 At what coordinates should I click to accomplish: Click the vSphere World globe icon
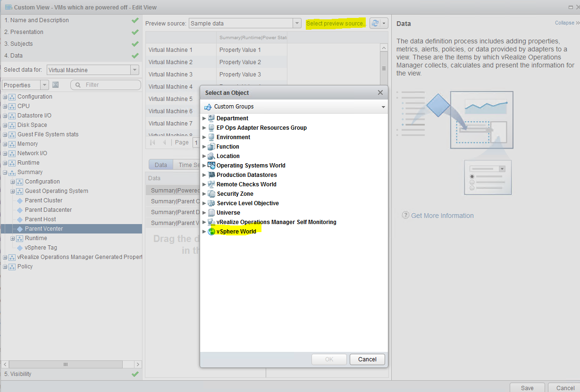coord(211,232)
